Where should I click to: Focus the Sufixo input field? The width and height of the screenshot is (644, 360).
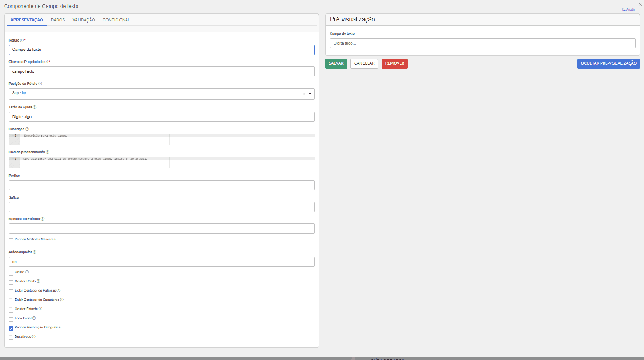coord(162,207)
